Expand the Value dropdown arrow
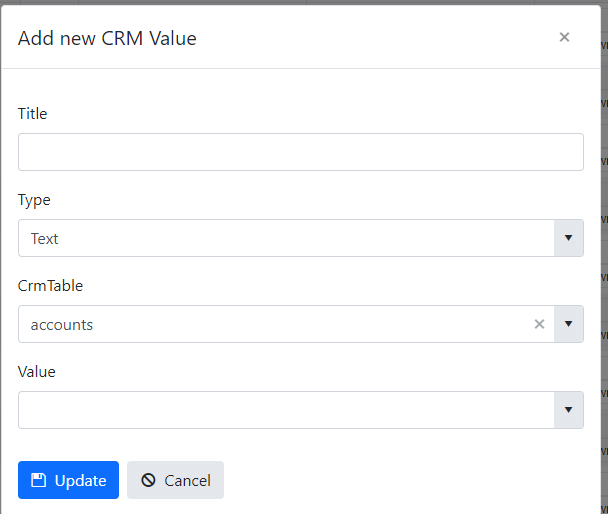The height and width of the screenshot is (514, 608). [x=568, y=410]
